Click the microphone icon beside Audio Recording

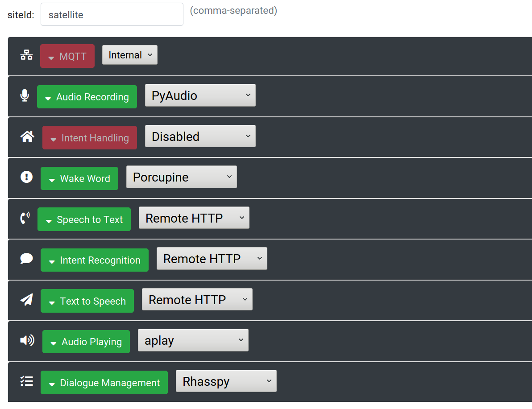[25, 95]
